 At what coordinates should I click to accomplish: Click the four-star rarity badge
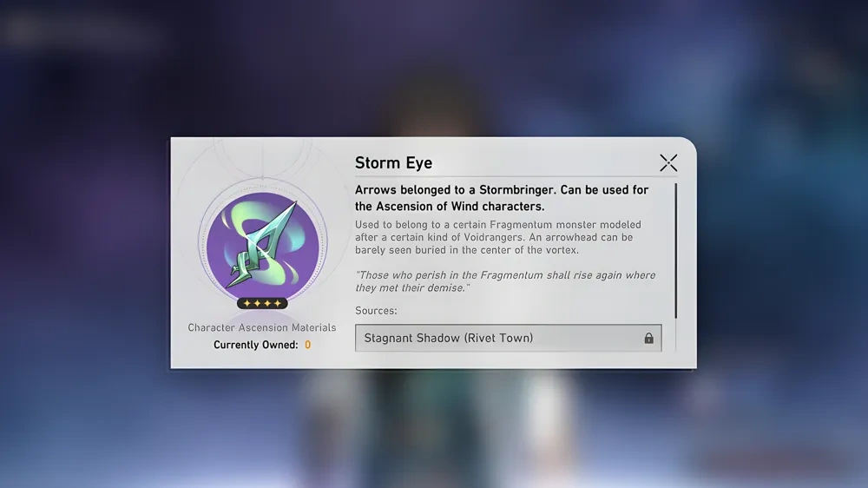[262, 303]
